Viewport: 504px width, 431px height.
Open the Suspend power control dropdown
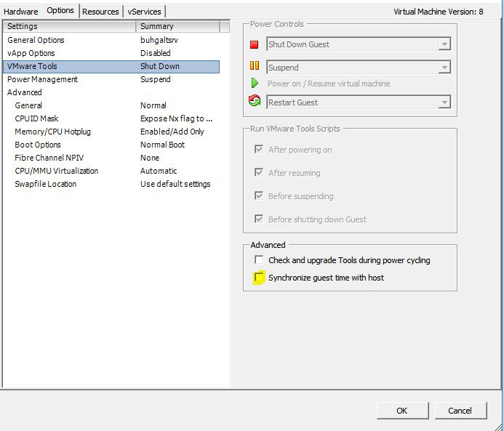[x=359, y=68]
